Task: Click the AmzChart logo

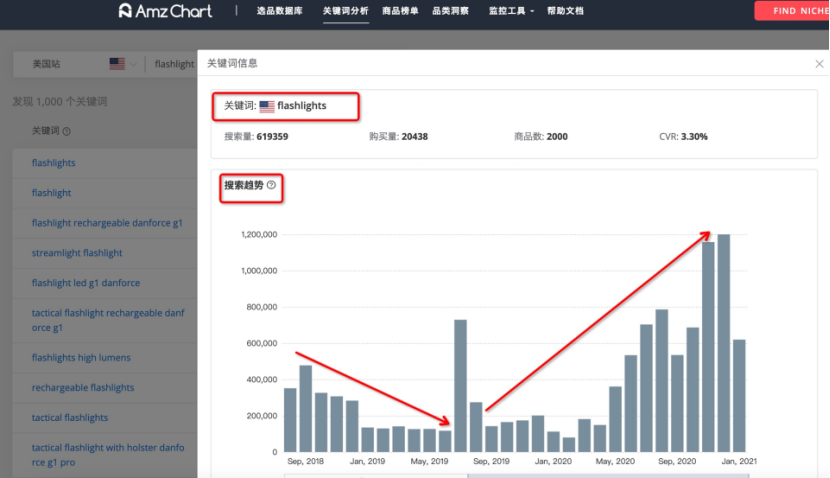Action: 167,11
